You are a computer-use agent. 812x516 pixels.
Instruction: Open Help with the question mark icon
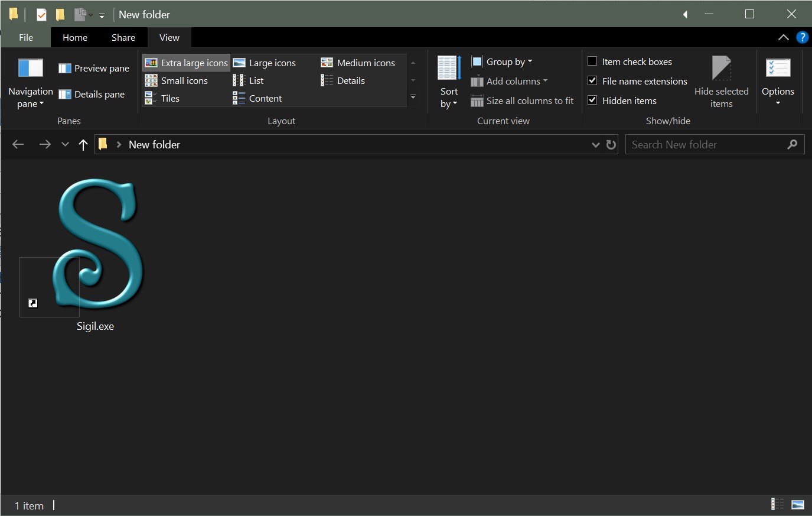click(802, 37)
